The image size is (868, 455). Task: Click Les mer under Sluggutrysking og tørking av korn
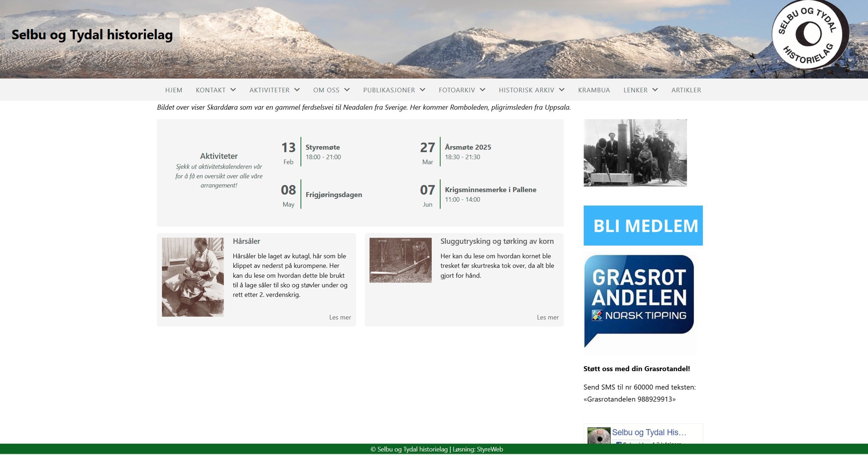[547, 317]
